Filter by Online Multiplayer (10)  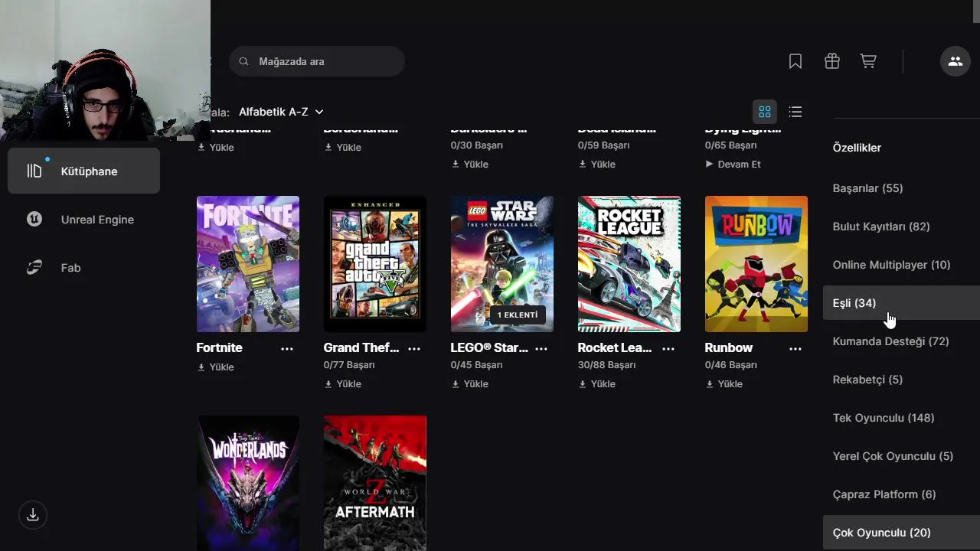[x=891, y=265]
